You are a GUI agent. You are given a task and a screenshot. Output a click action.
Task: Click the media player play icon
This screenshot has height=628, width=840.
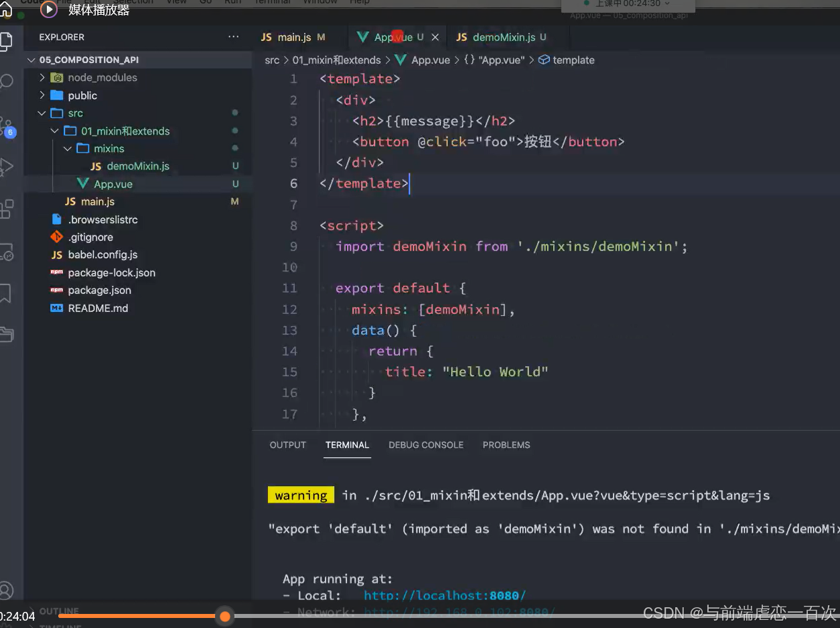48,9
